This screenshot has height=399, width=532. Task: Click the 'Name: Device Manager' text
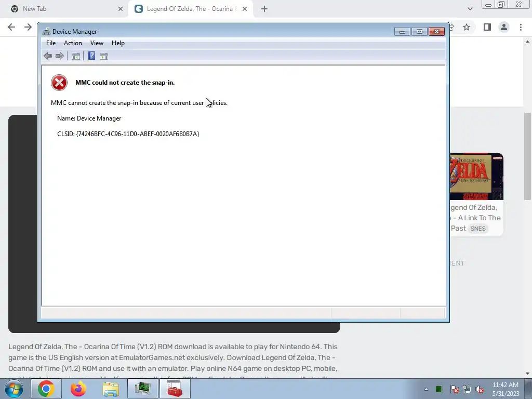[89, 118]
